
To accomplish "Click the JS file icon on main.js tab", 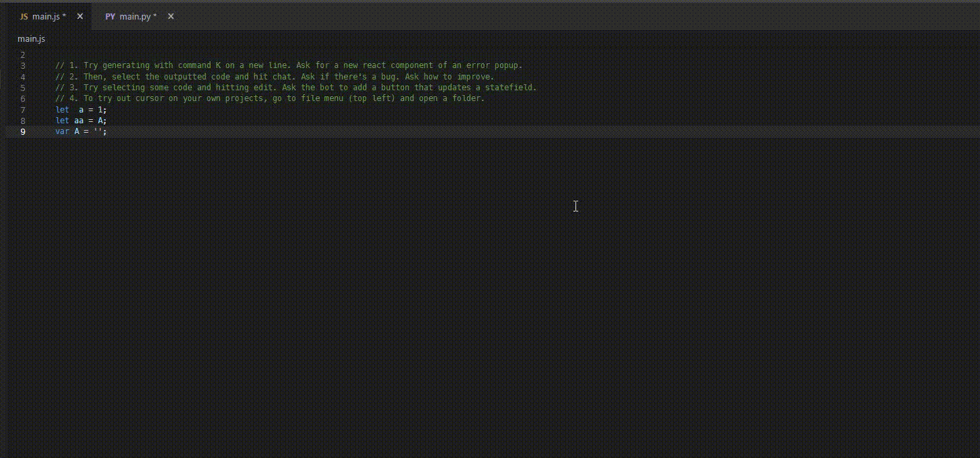I will point(24,16).
